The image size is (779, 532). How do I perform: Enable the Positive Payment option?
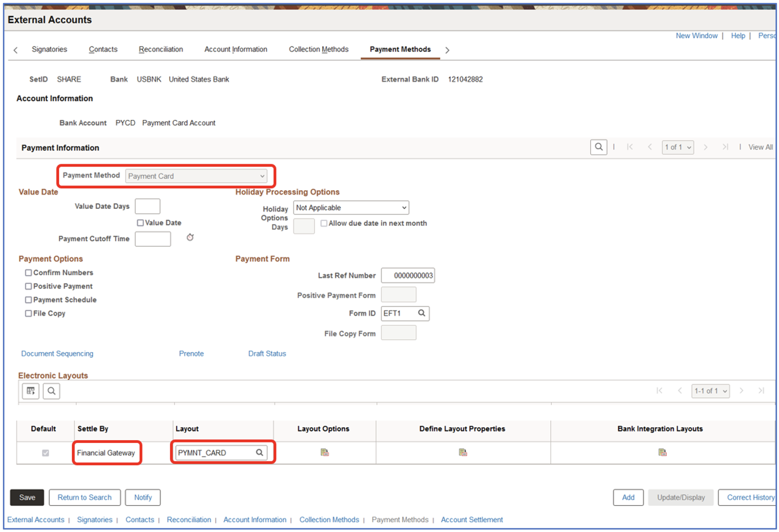tap(28, 286)
